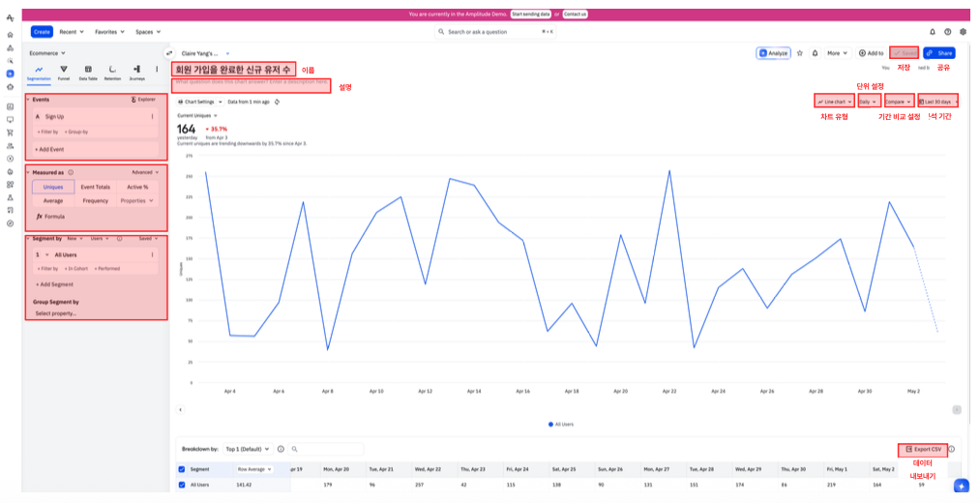
Task: Click the notifications bell in top bar
Action: click(933, 32)
